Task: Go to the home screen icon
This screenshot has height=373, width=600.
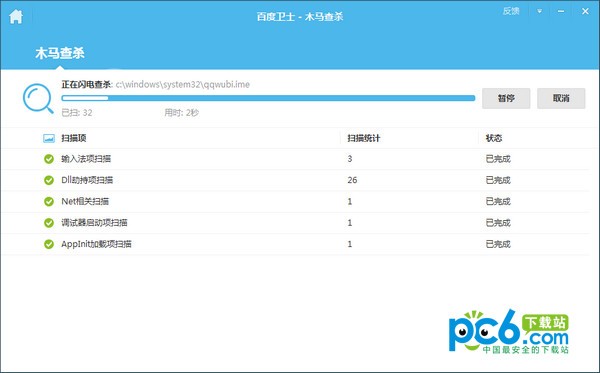Action: tap(16, 16)
